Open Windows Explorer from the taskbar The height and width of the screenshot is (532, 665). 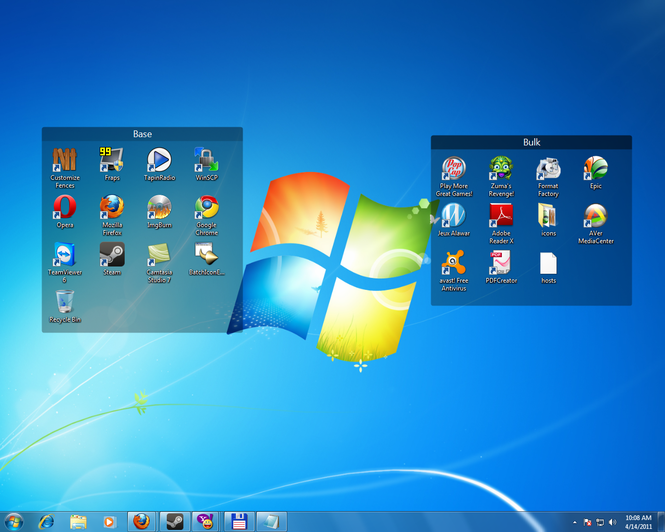[x=78, y=521]
